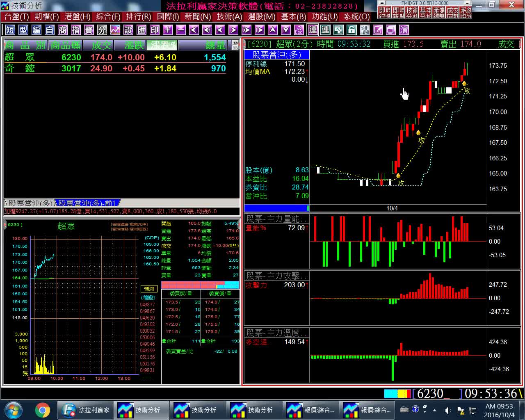Select the 奇鋐 3017 stock row
Image resolution: width=525 pixels, height=420 pixels.
tap(121, 68)
